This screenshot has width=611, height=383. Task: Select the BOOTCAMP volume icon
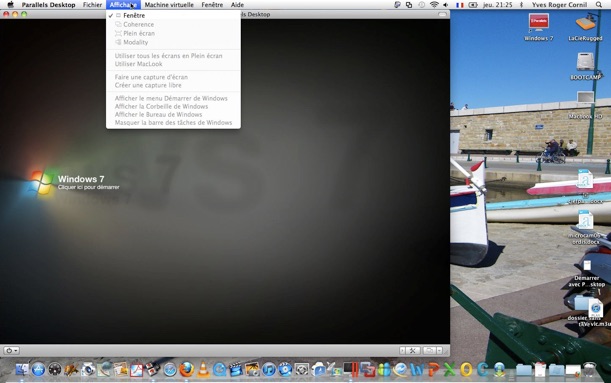click(x=585, y=66)
